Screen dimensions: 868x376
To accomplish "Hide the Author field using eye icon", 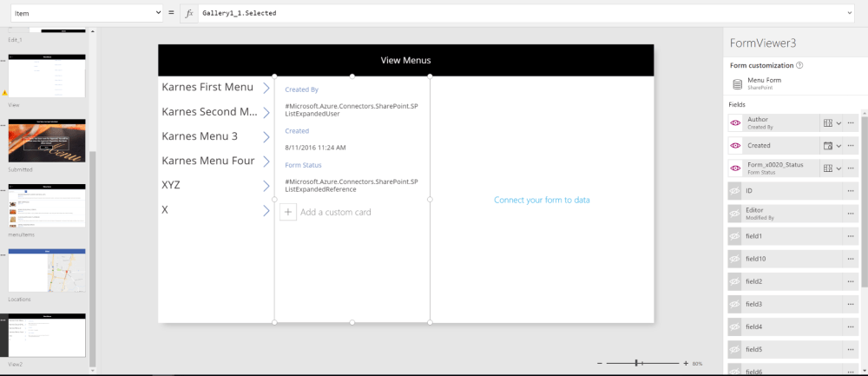I will [735, 123].
